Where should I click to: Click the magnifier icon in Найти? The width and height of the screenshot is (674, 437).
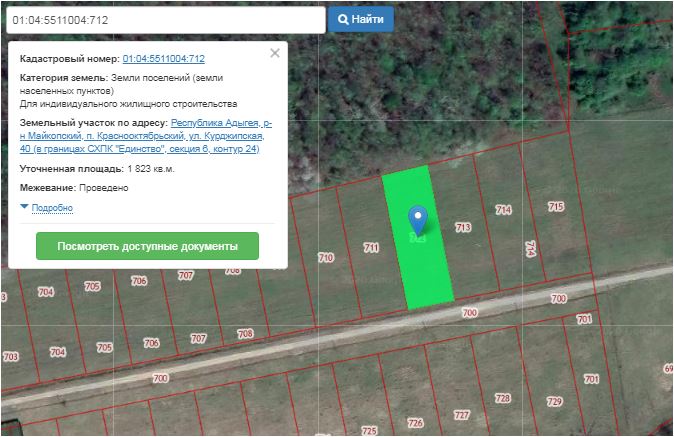coord(343,19)
